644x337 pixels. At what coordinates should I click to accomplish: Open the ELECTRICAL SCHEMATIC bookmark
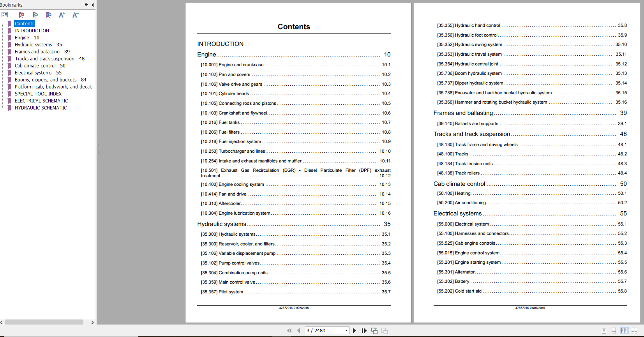[x=41, y=101]
